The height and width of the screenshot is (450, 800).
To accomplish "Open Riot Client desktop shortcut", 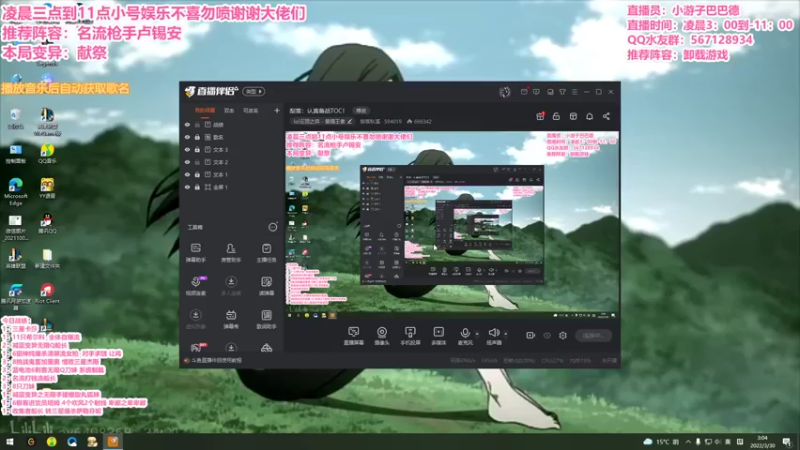I will (x=47, y=293).
